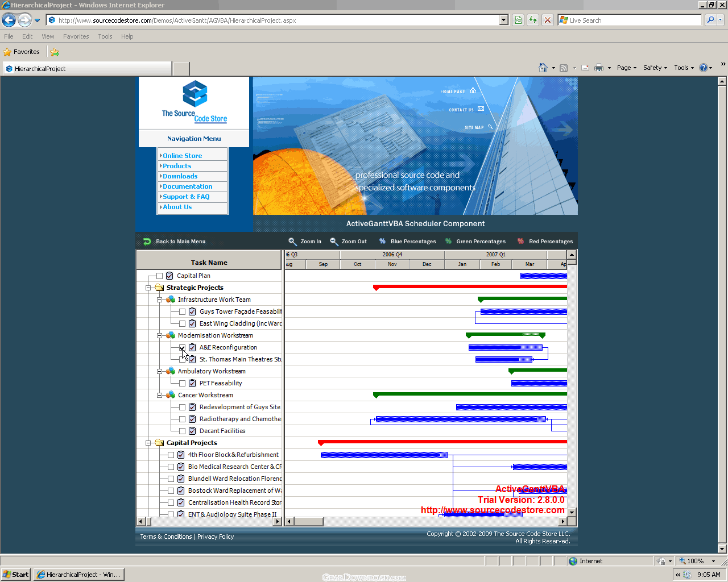The height and width of the screenshot is (582, 728).
Task: Tick the Capital Plan checkbox
Action: coord(159,276)
